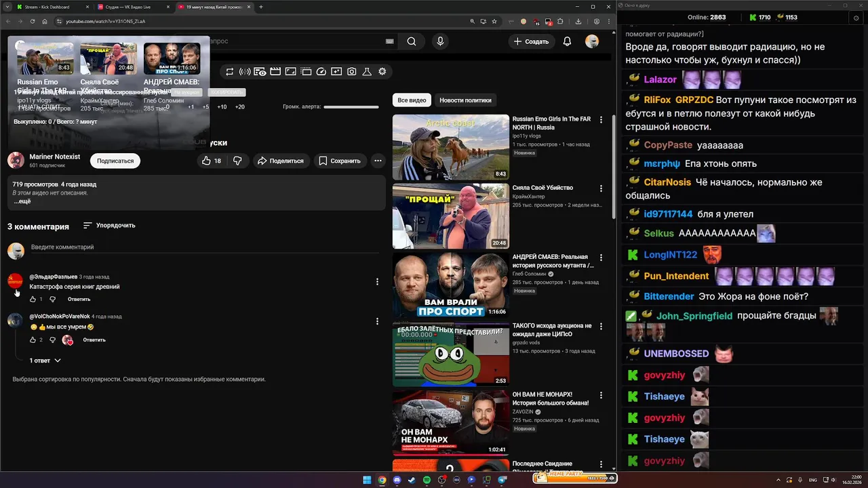Like the video with 18 likes
Viewport: 868px width, 488px height.
pyautogui.click(x=212, y=161)
